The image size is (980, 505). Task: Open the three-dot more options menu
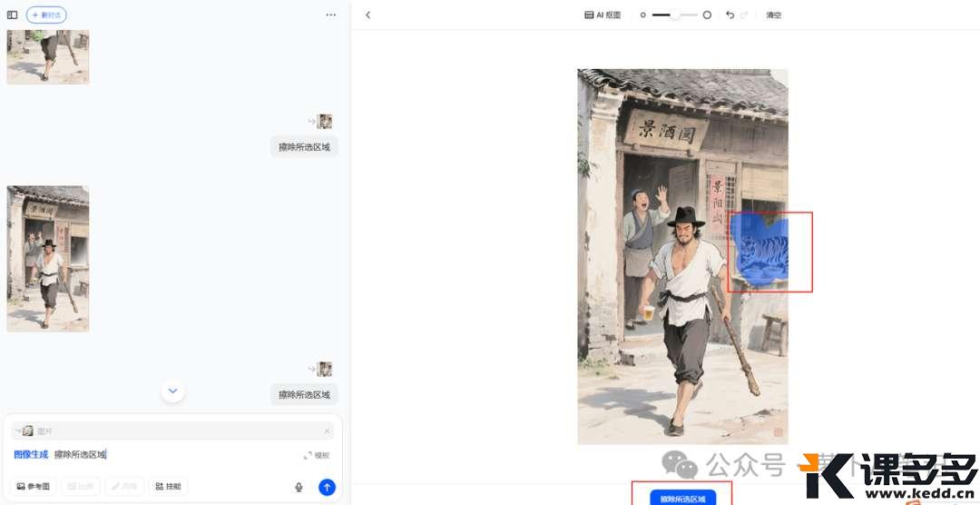point(330,15)
